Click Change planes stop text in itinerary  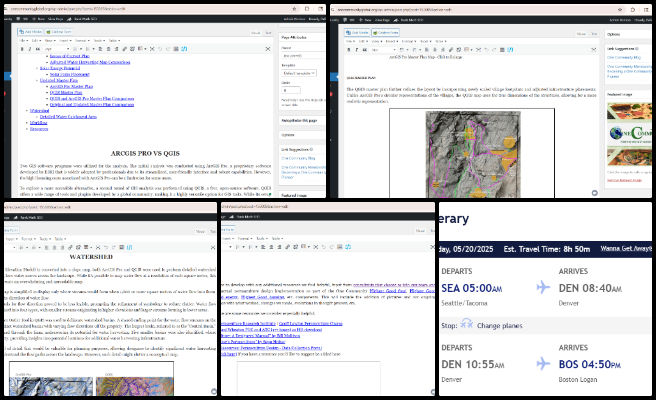click(500, 326)
